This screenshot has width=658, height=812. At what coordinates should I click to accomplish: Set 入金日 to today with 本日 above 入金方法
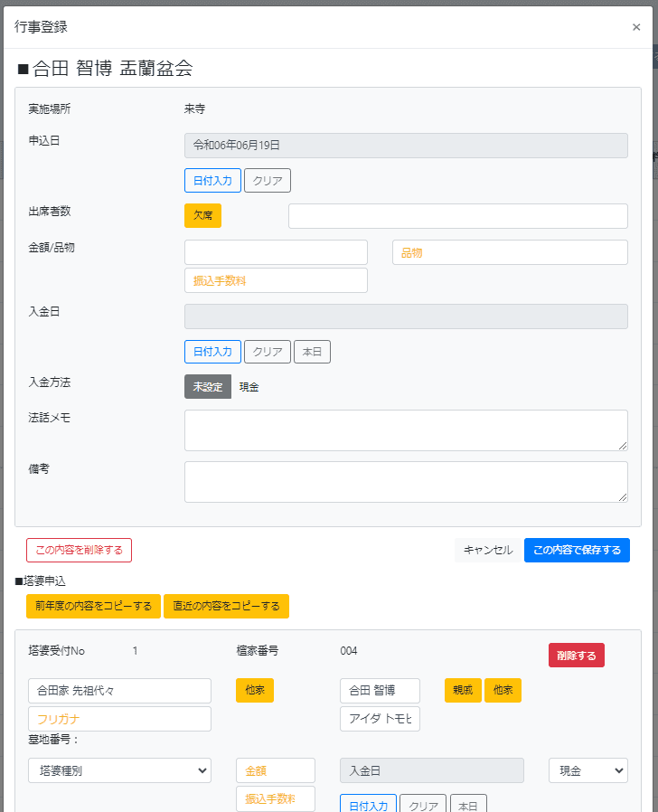pyautogui.click(x=312, y=352)
